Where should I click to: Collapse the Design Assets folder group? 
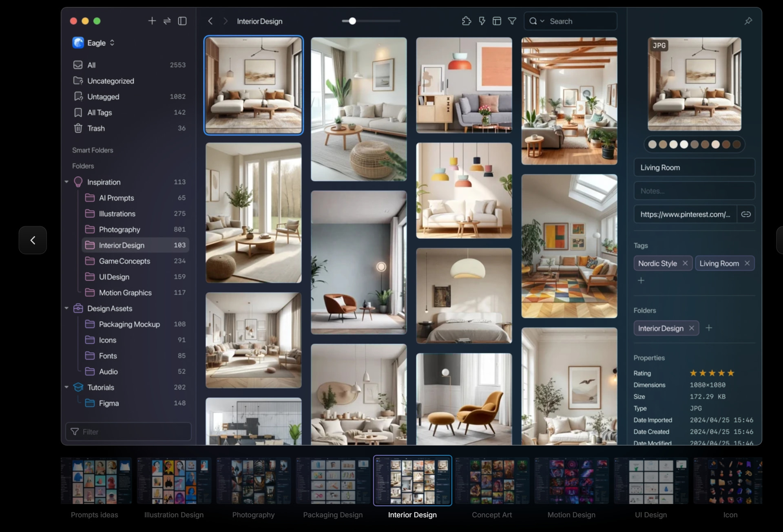(66, 308)
